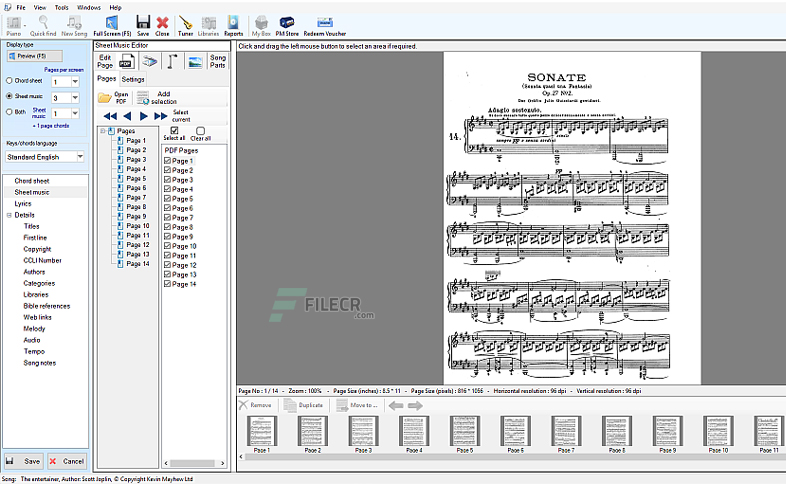Toggle PDF Page 10 checkbox
Screen dimensions: 786x484
pyautogui.click(x=168, y=246)
